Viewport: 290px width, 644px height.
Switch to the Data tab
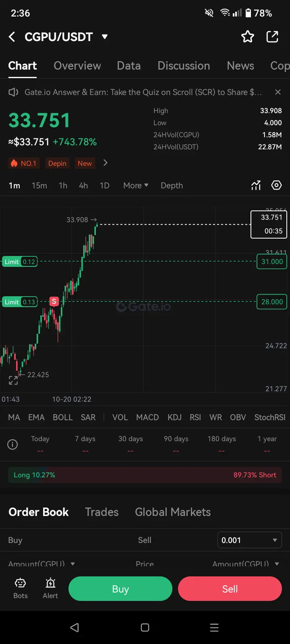click(129, 66)
